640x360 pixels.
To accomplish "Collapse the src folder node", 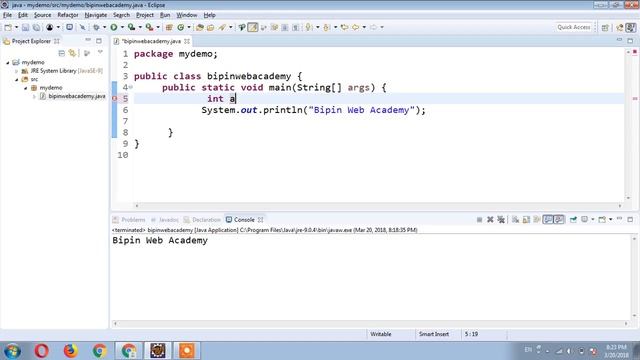I will (17, 80).
